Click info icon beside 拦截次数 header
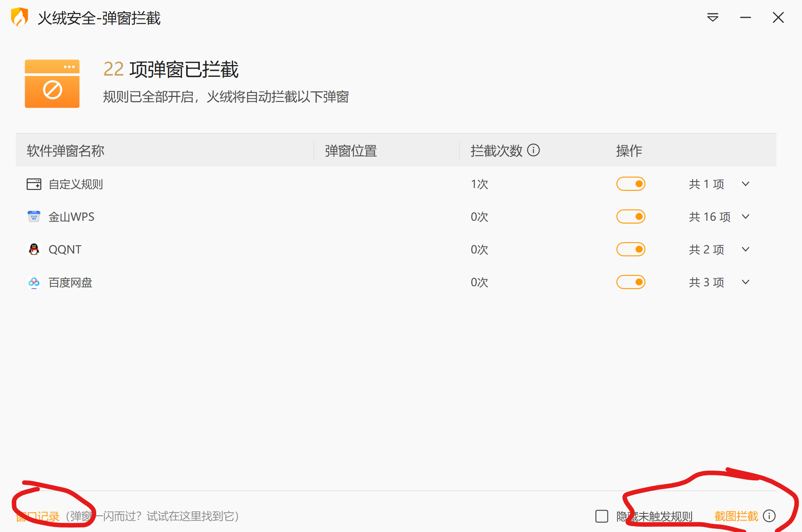The image size is (802, 532). tap(533, 150)
